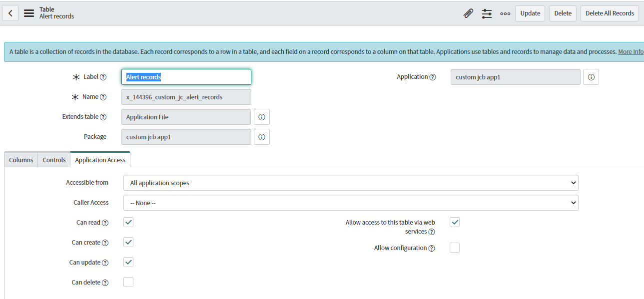Open the more options ellipsis icon
This screenshot has height=299, width=644.
click(x=505, y=13)
